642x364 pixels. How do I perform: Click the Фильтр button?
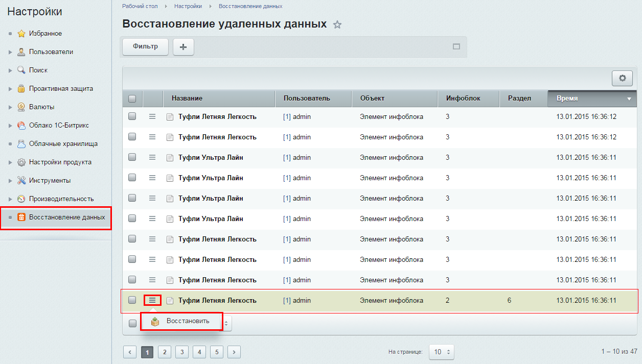145,46
